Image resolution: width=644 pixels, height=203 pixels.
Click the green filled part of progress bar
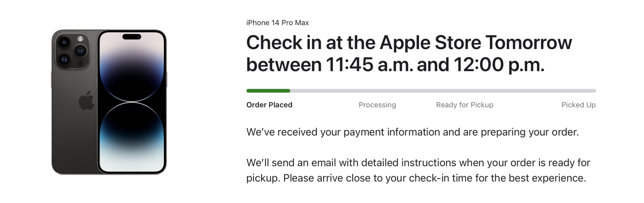[x=268, y=91]
